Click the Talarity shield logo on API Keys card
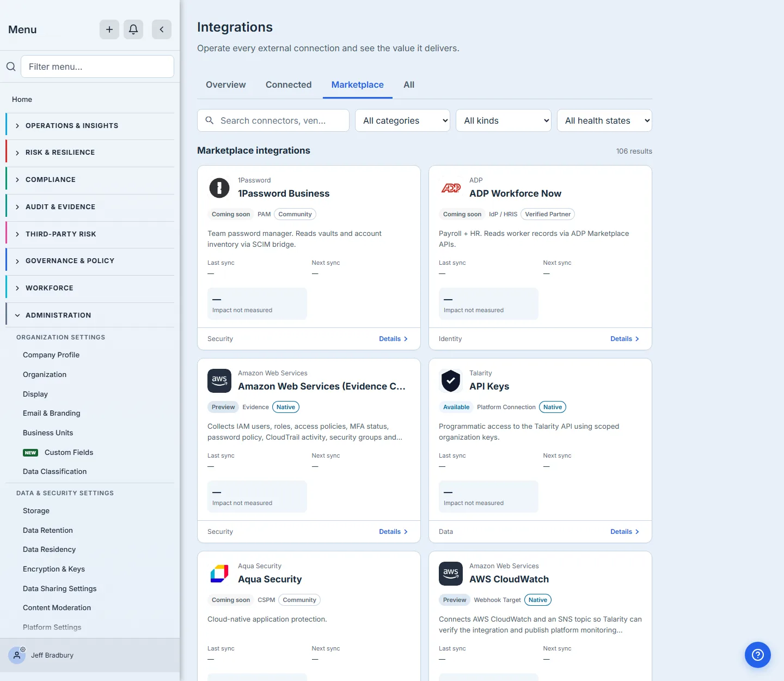 451,381
